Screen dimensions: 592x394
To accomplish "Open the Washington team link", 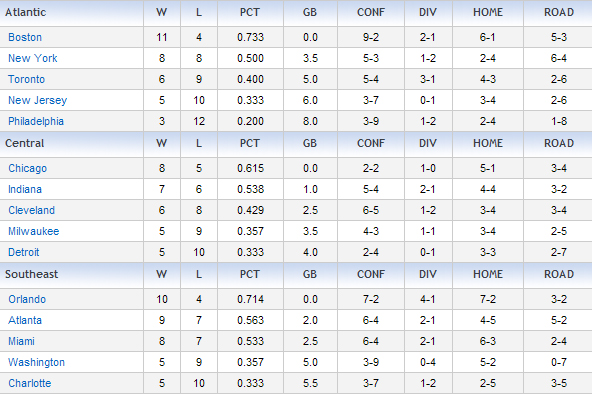I will coord(37,362).
